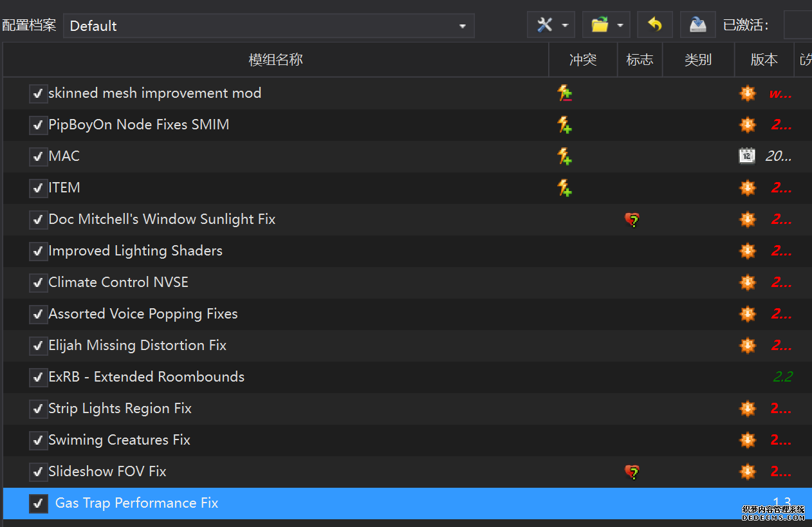Viewport: 812px width, 527px height.
Task: Click the lightning conflict icon on MAC row
Action: point(564,156)
